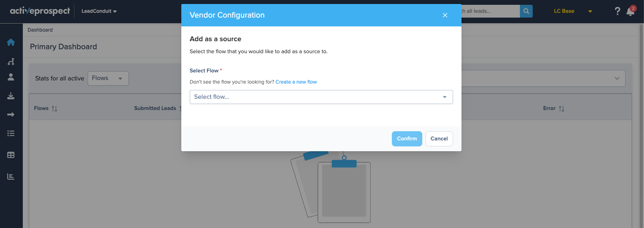
Task: Click the Create a new flow link
Action: (296, 82)
